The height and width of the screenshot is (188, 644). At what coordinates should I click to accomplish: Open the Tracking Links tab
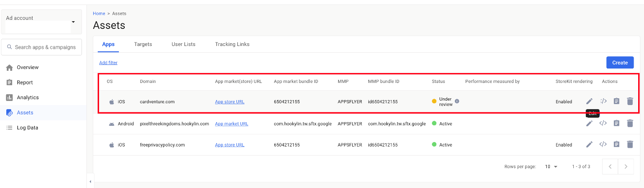pos(232,44)
